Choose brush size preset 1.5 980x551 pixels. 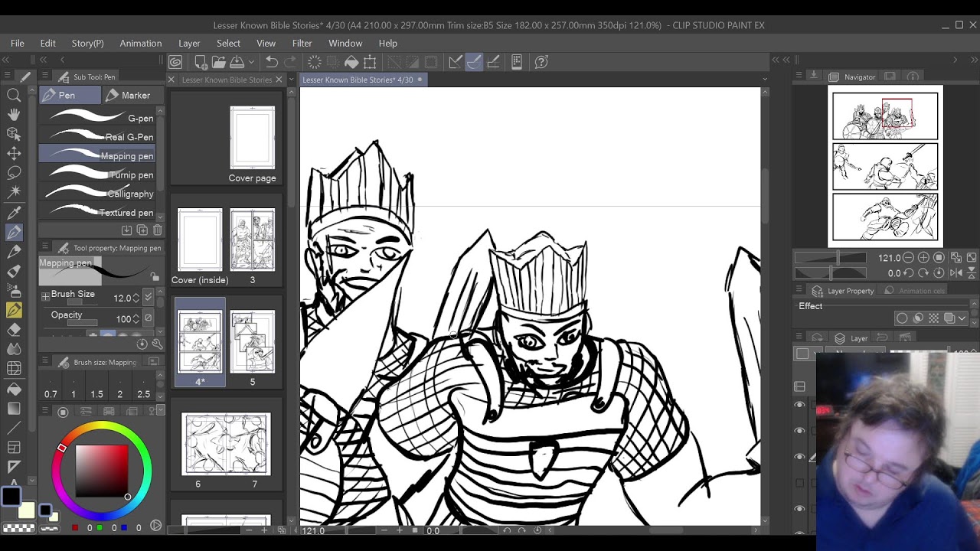point(96,386)
